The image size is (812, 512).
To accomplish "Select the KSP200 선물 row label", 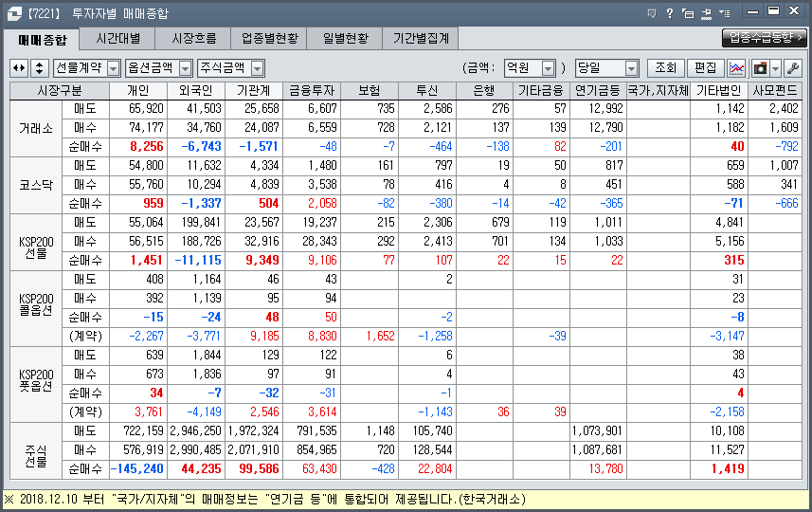I will coord(36,242).
